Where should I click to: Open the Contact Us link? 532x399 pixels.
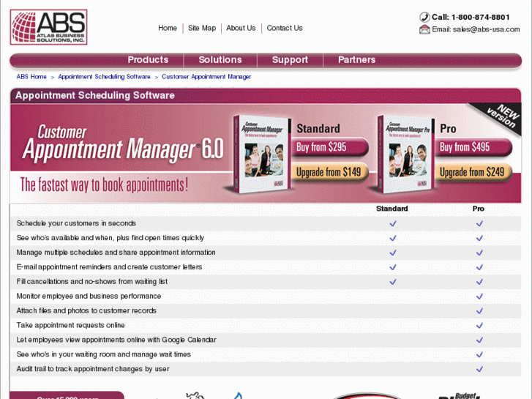tap(285, 28)
